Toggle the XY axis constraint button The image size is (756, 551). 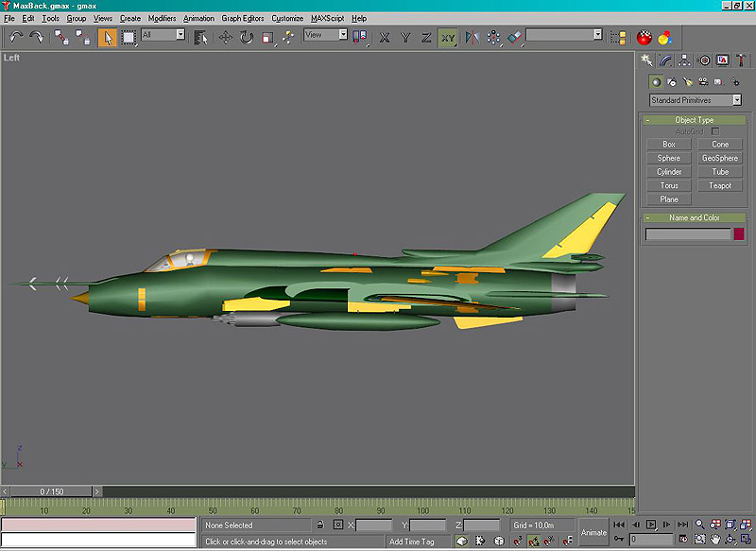(448, 37)
